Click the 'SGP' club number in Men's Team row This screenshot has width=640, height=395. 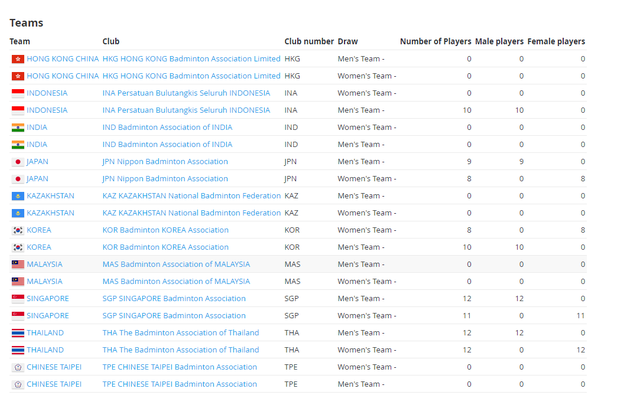tap(291, 299)
